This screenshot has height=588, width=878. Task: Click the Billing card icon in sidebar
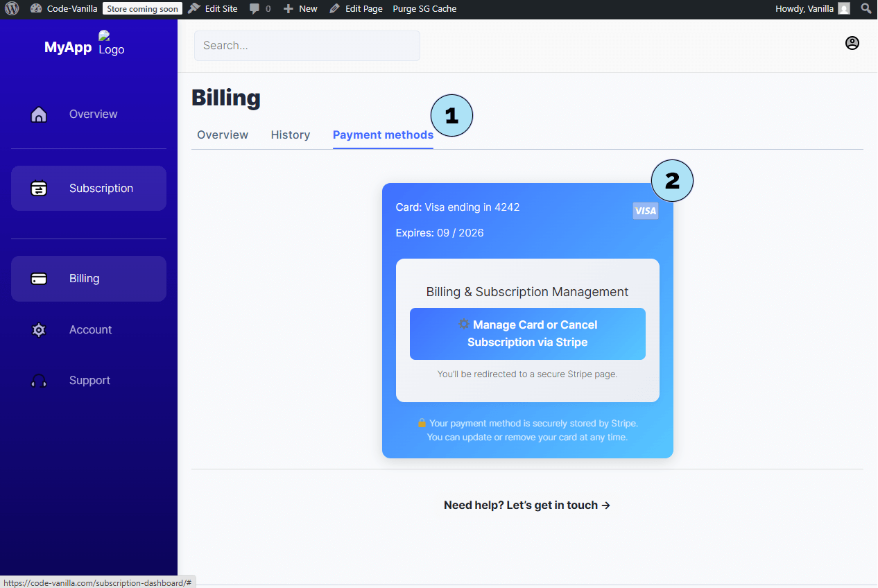click(39, 279)
